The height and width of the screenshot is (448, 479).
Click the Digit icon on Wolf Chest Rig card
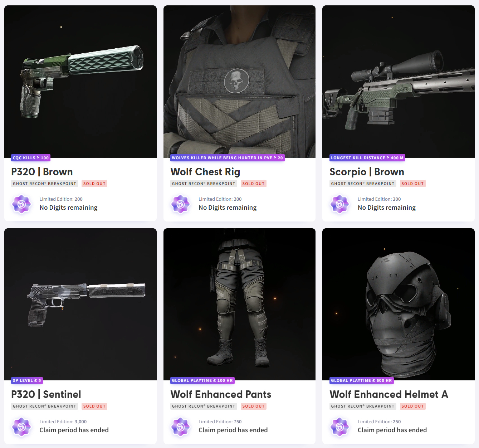pyautogui.click(x=181, y=204)
